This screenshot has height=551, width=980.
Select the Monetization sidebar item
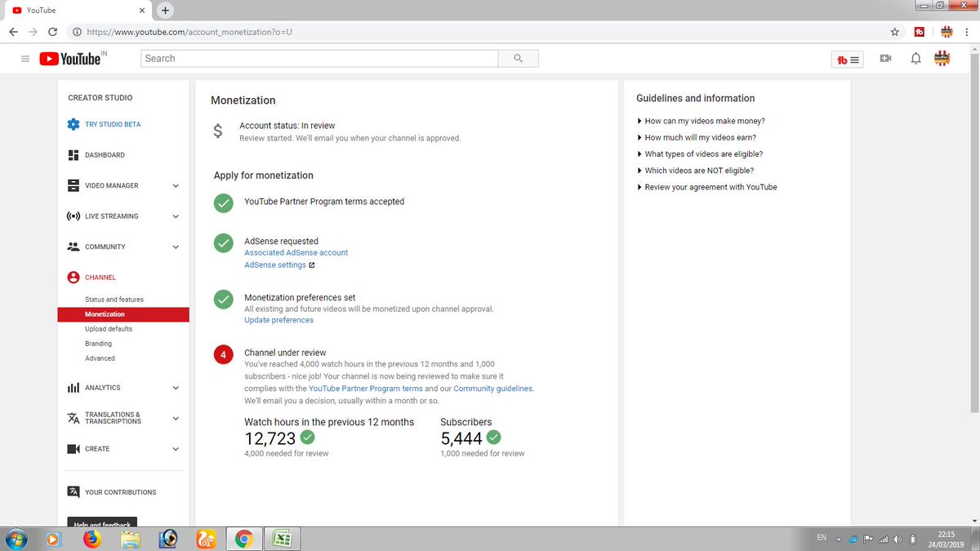[123, 314]
